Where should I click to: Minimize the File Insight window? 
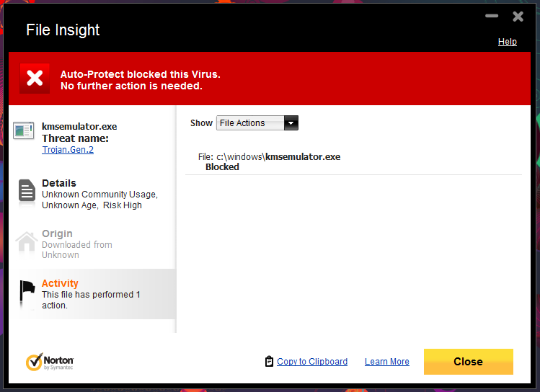coord(492,16)
